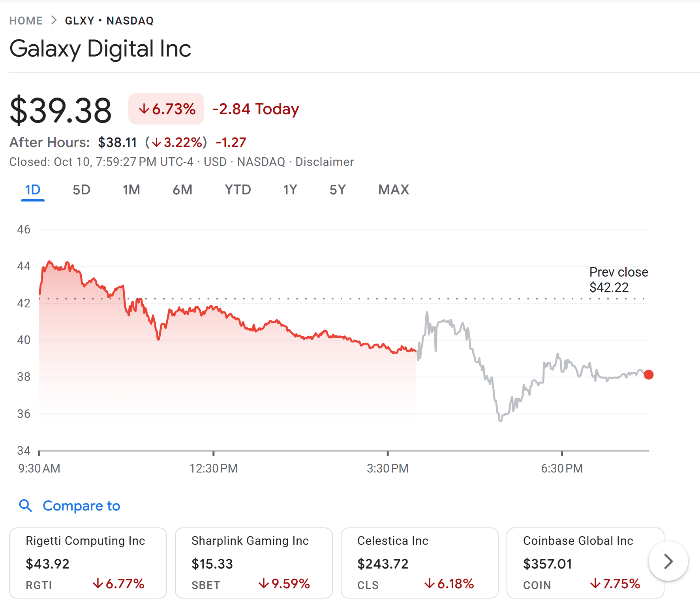Expand more comparison stocks with the right chevron
700x612 pixels.
pyautogui.click(x=668, y=561)
